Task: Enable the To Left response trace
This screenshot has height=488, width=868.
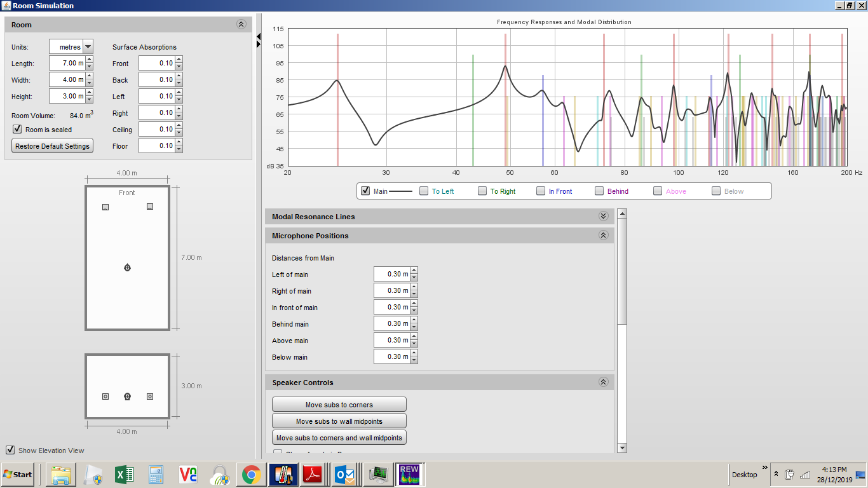Action: click(x=424, y=191)
